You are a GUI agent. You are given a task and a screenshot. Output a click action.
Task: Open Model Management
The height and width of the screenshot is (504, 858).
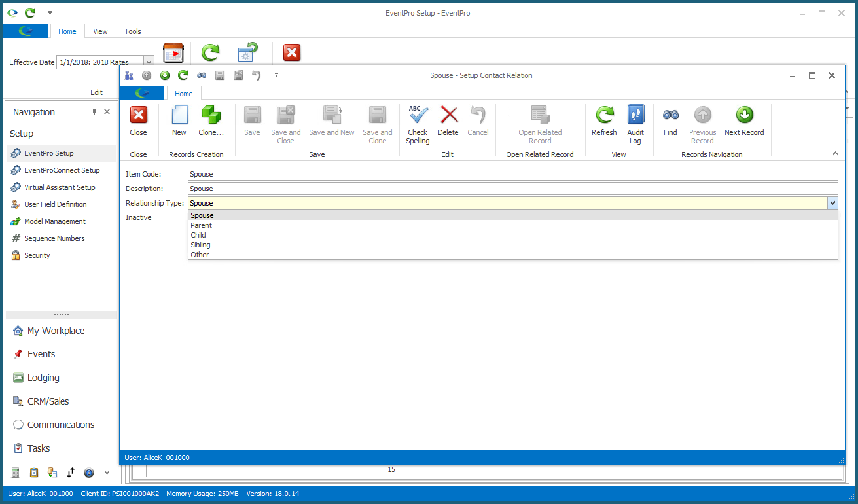click(x=62, y=221)
